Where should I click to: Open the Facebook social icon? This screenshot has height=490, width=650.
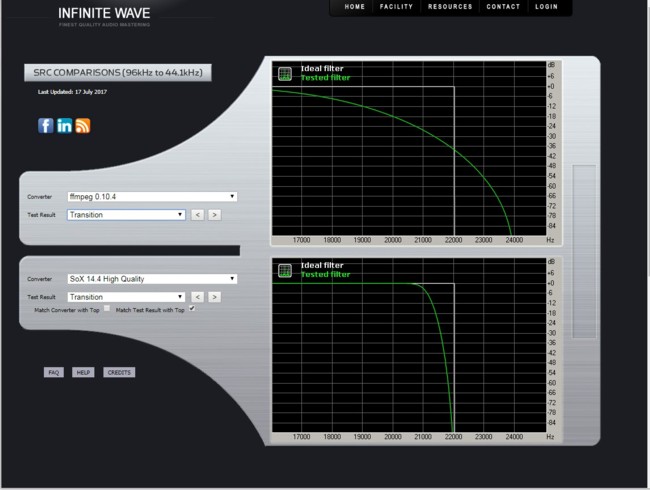[46, 126]
